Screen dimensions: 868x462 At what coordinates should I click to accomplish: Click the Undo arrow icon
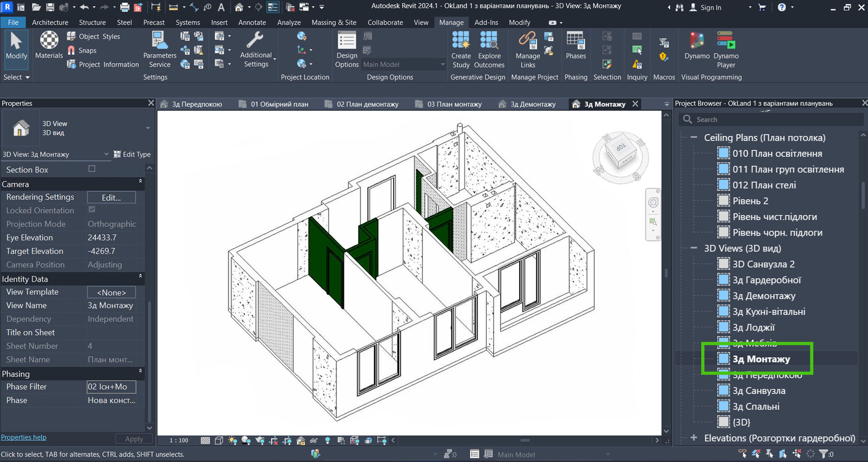84,7
